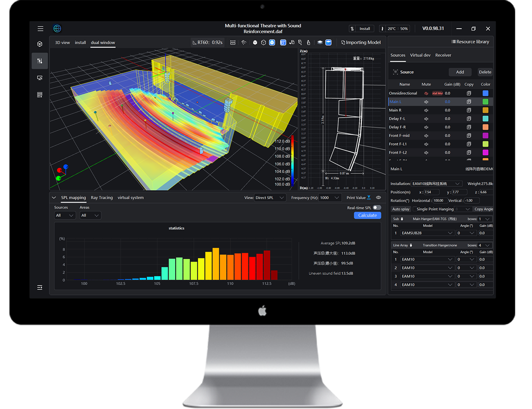The width and height of the screenshot is (532, 409).
Task: Click the highlighted blue surface map icon
Action: (x=328, y=43)
